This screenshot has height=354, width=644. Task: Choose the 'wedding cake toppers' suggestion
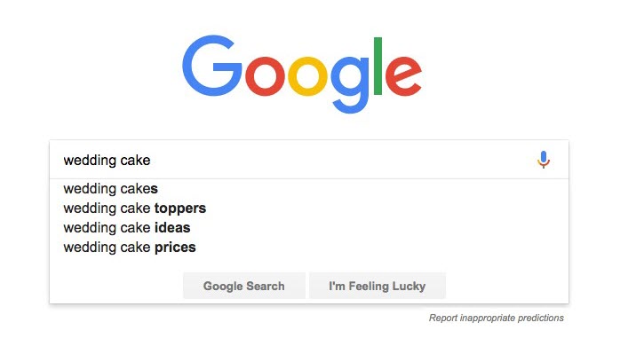[x=309, y=208]
